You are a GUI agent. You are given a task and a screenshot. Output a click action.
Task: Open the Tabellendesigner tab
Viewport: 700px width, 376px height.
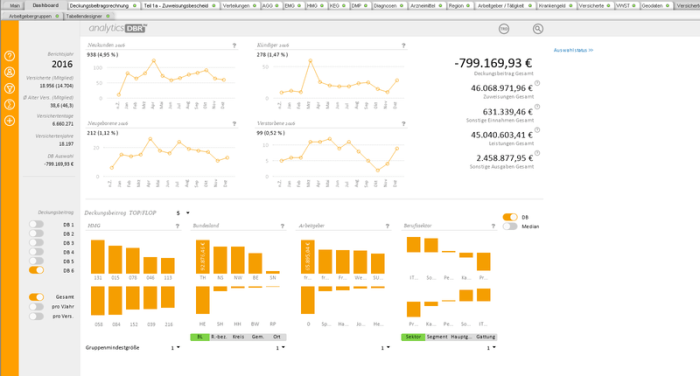(88, 16)
